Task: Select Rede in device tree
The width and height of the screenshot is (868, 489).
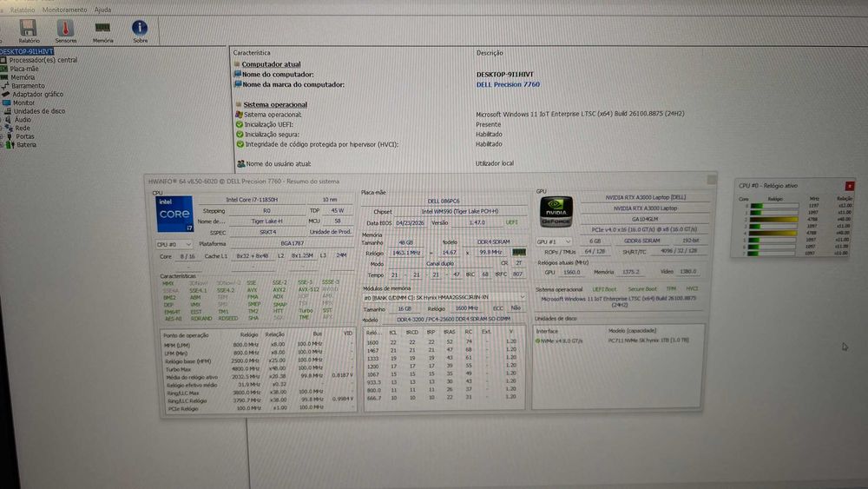Action: (23, 128)
